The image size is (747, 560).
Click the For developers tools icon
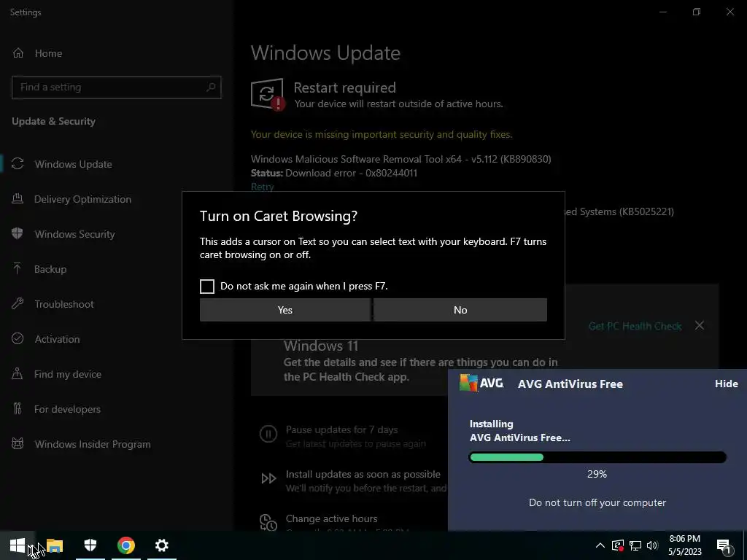(x=18, y=408)
